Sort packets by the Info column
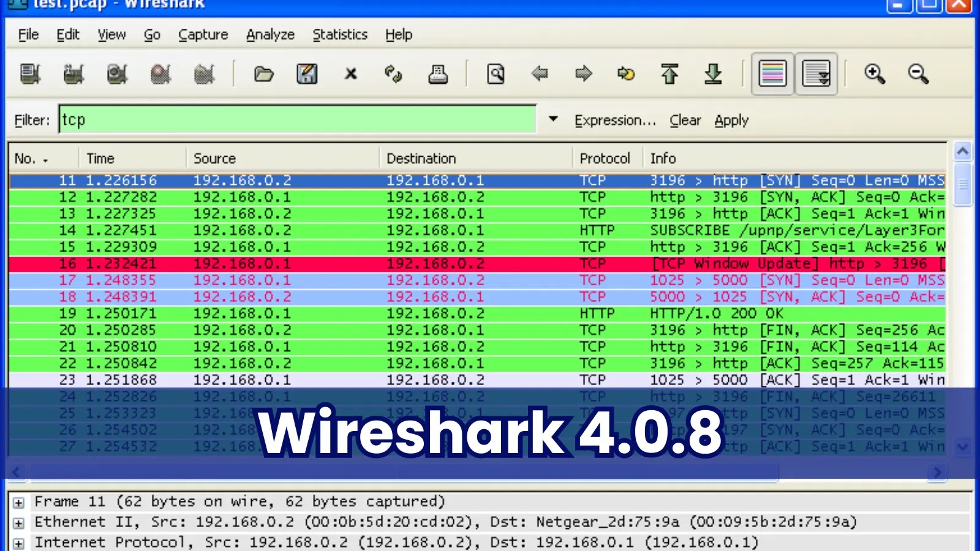980x551 pixels. tap(794, 159)
